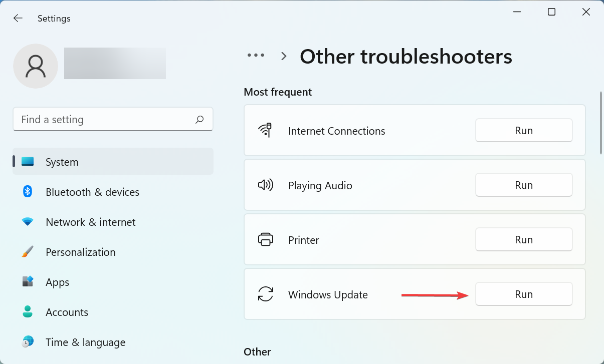The width and height of the screenshot is (604, 364).
Task: Click the Bluetooth icon in the sidebar
Action: 27,192
